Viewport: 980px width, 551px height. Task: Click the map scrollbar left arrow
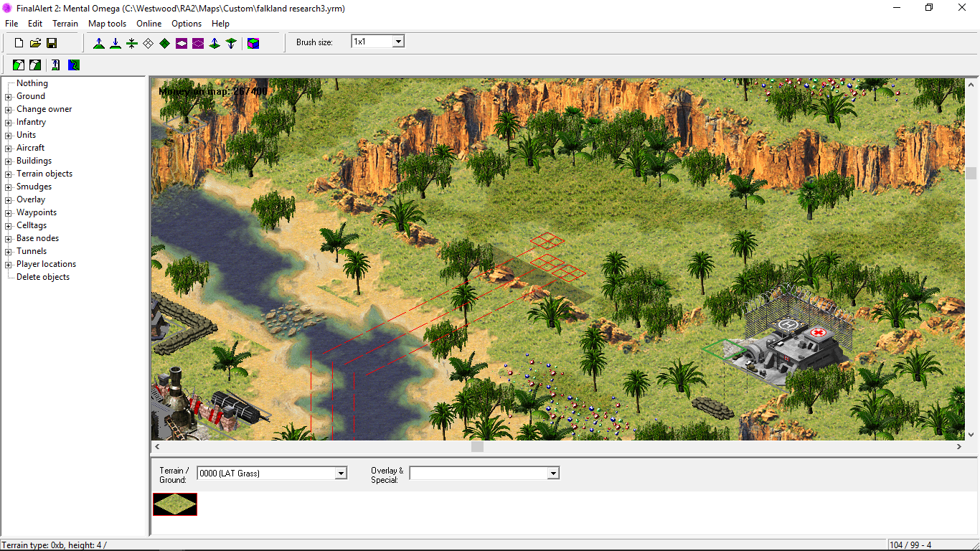pos(156,446)
